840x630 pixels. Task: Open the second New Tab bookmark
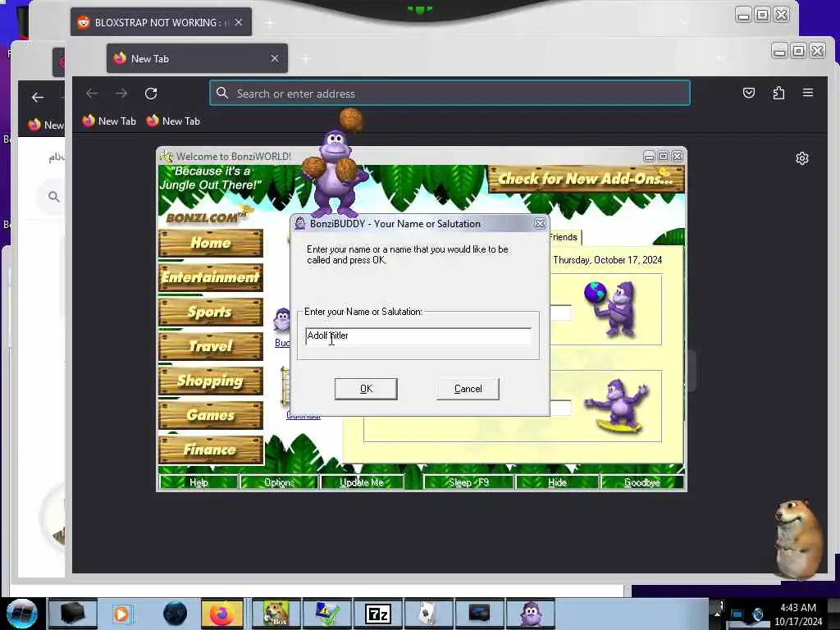point(173,121)
